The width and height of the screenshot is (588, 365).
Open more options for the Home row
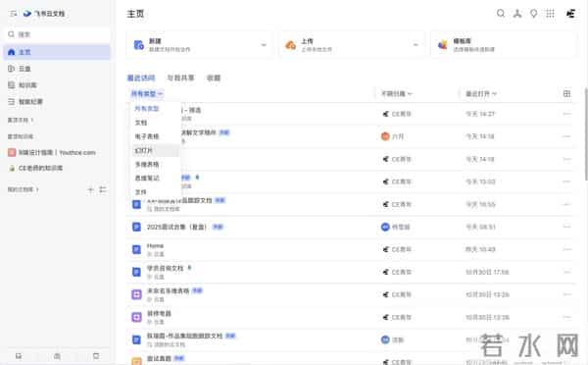(x=567, y=249)
